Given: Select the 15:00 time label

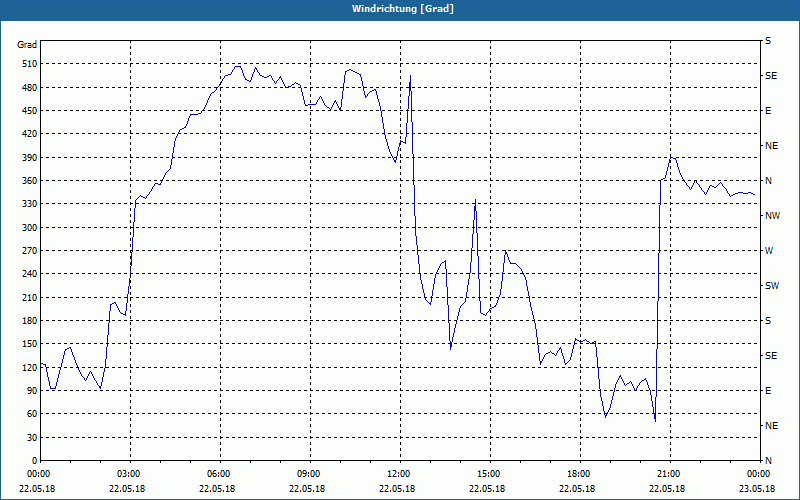Looking at the screenshot, I should tap(490, 474).
